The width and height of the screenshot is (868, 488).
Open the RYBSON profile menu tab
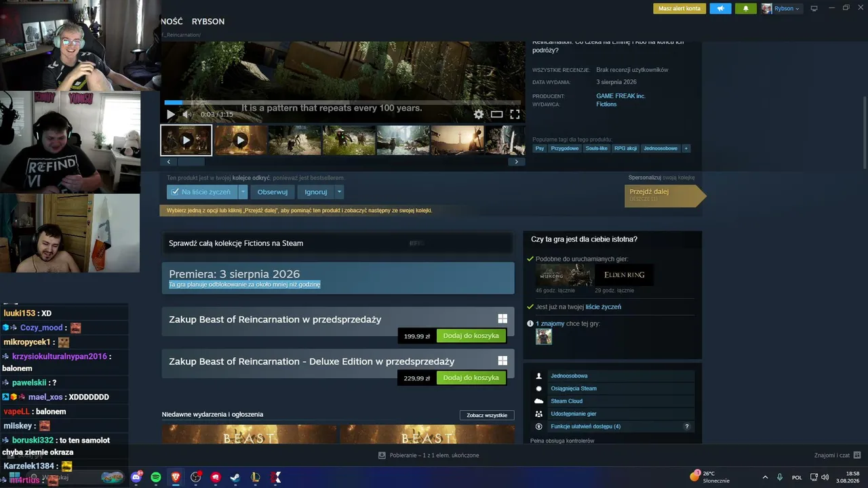point(208,22)
